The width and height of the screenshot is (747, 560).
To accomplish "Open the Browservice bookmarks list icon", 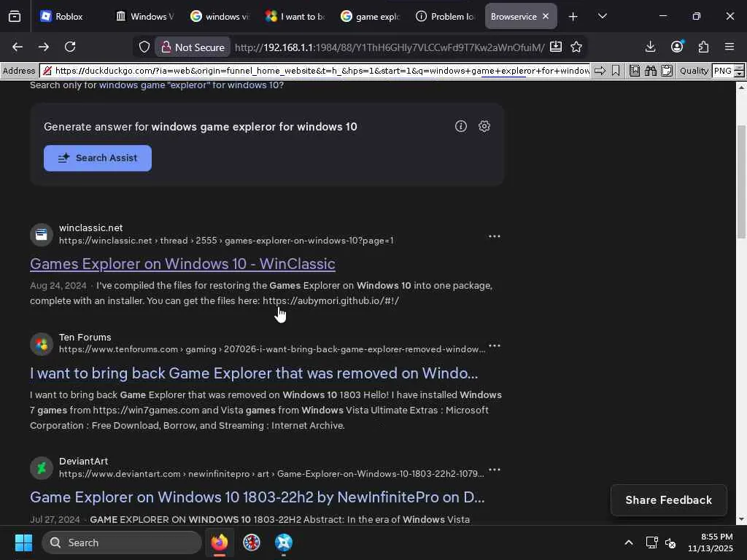I will (635, 71).
